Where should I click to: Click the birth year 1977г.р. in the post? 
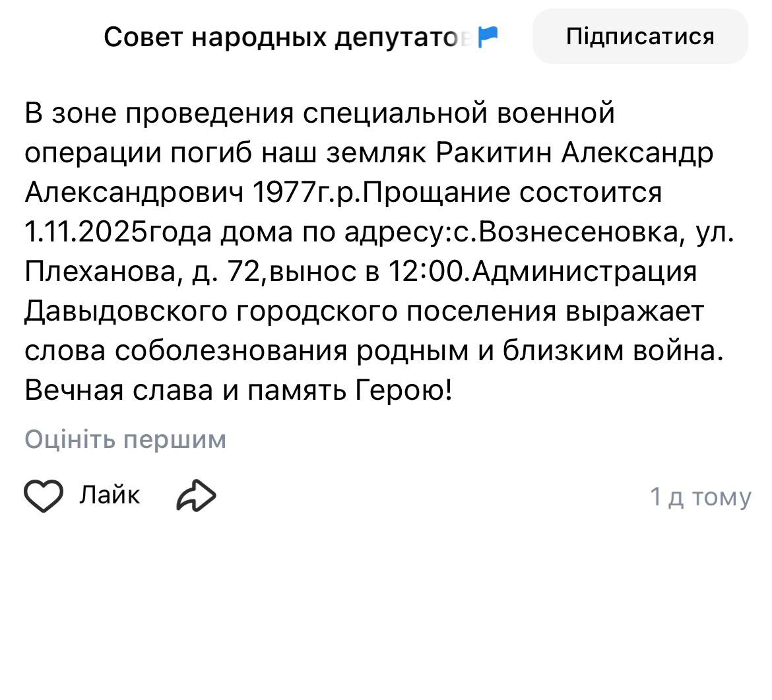point(308,193)
